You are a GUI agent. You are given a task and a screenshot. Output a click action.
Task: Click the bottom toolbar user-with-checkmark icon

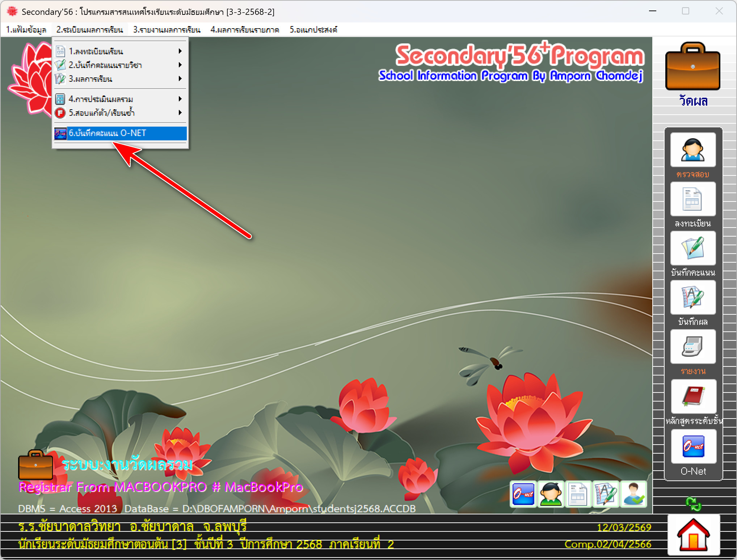[633, 494]
